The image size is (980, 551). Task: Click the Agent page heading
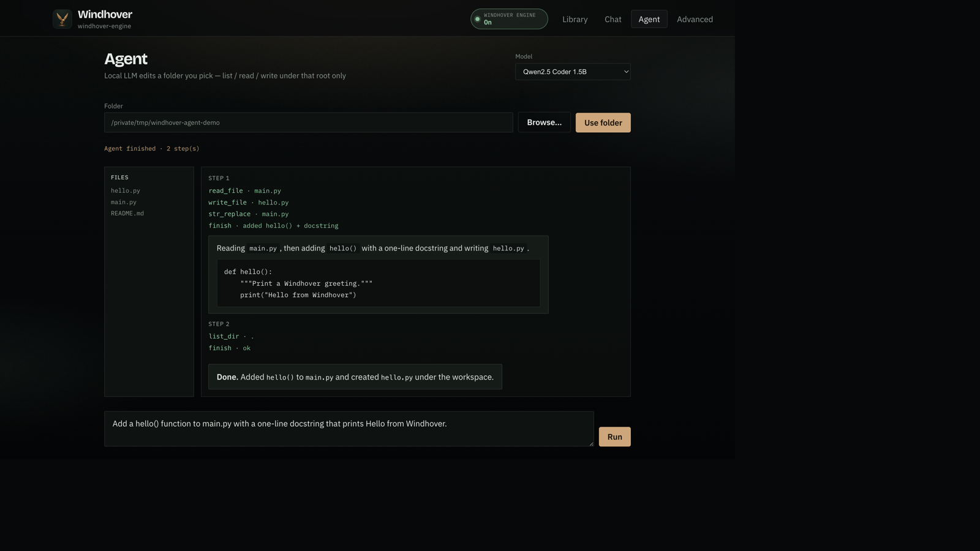click(x=126, y=59)
